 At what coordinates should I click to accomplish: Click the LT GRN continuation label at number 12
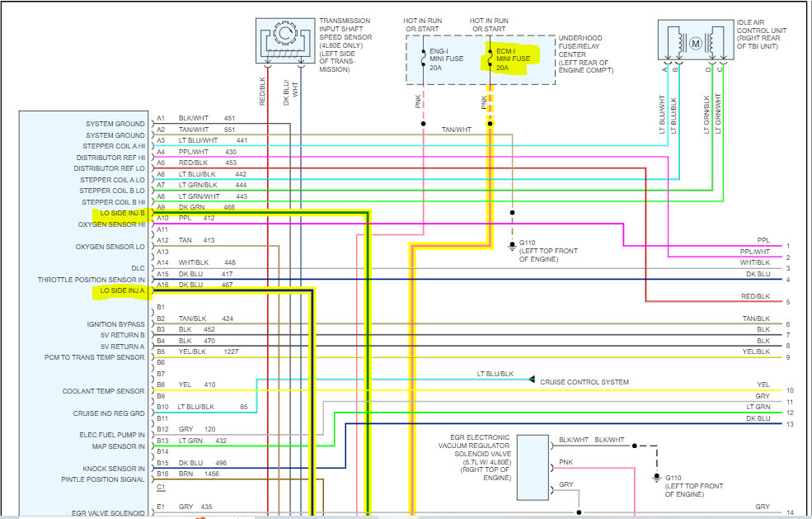point(758,407)
